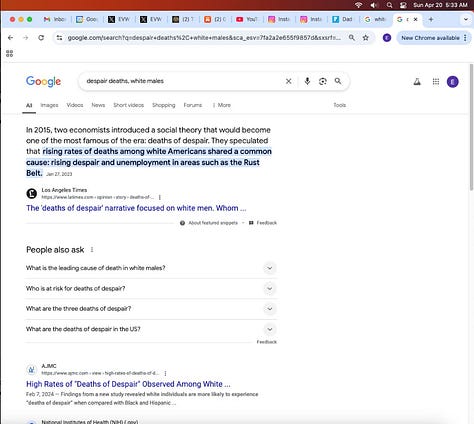Open 'The deaths of despair narrative' LA Times link
Screen dimensions: 474x424
tap(136, 208)
